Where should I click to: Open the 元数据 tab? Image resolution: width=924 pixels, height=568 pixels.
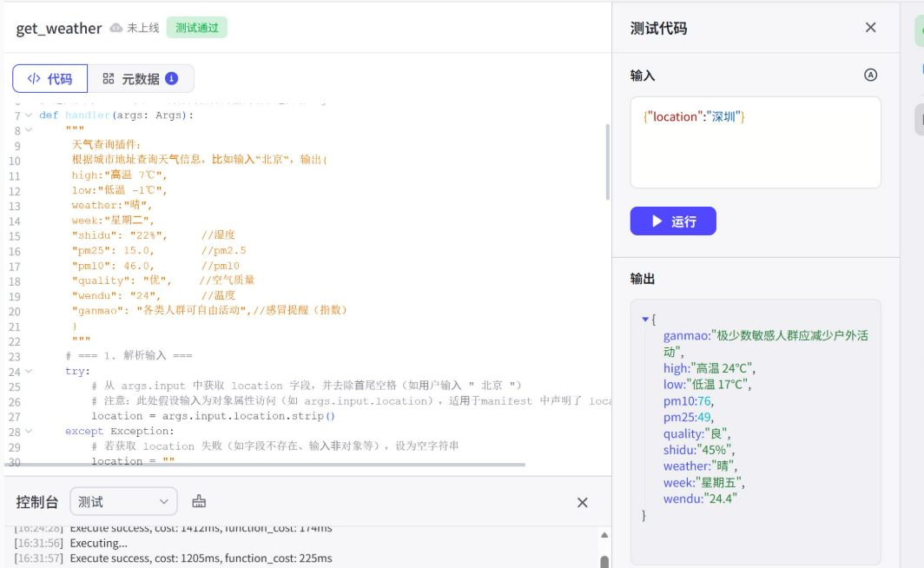[x=141, y=79]
